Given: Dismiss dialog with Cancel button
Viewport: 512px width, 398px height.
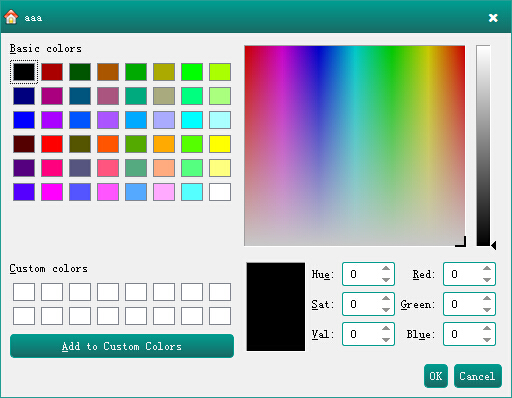Looking at the screenshot, I should point(478,376).
